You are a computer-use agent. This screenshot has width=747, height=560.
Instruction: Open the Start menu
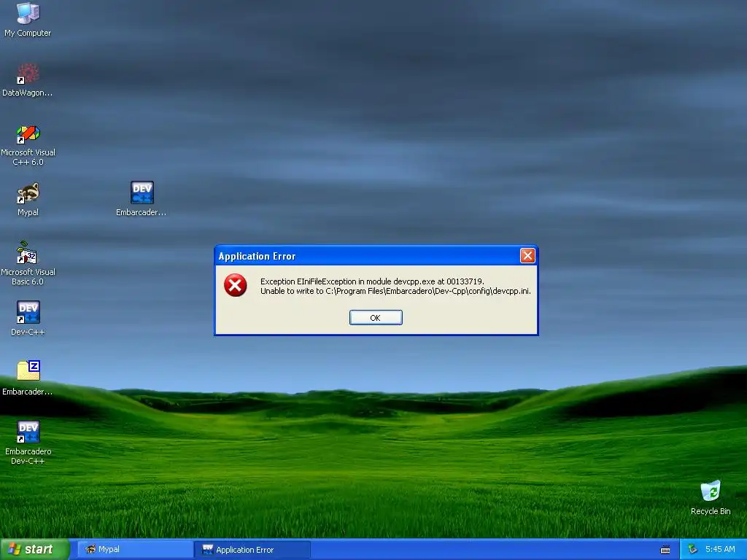(x=35, y=549)
